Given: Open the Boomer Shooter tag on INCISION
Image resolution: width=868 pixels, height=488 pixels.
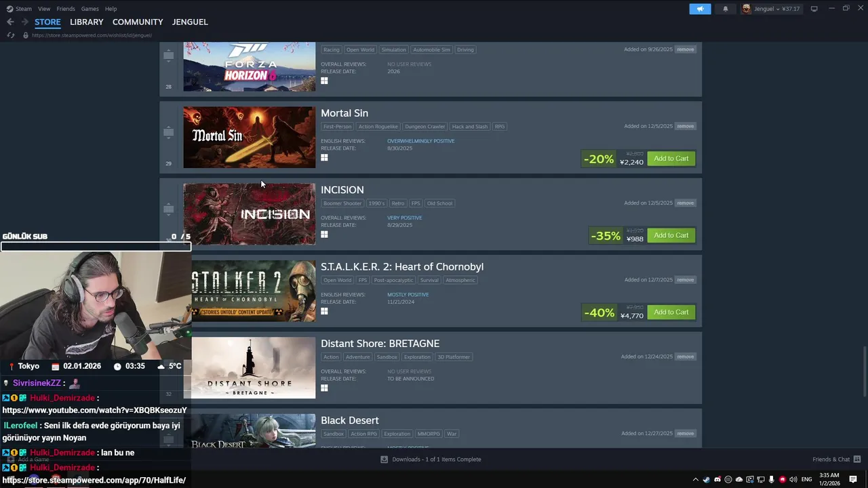Looking at the screenshot, I should coord(342,203).
